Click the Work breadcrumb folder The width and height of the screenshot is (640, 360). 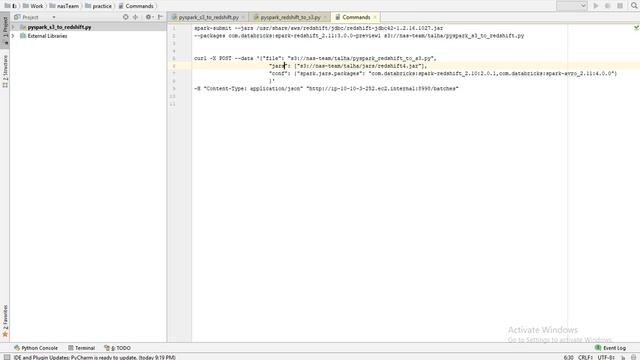tap(33, 6)
